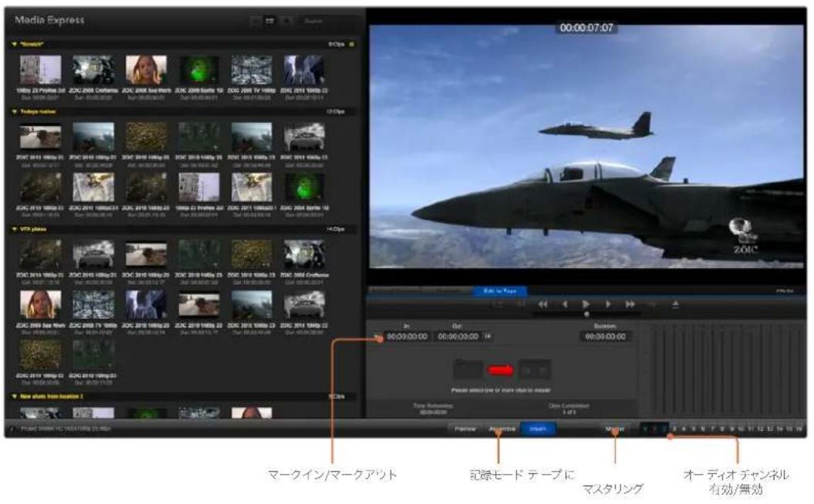Select the green night-vision clip in Scratch bin

tap(198, 70)
